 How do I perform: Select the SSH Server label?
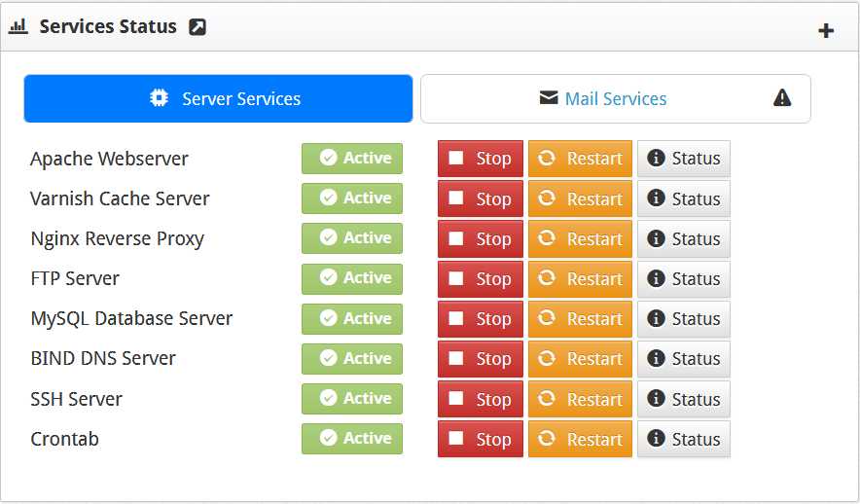pos(76,399)
